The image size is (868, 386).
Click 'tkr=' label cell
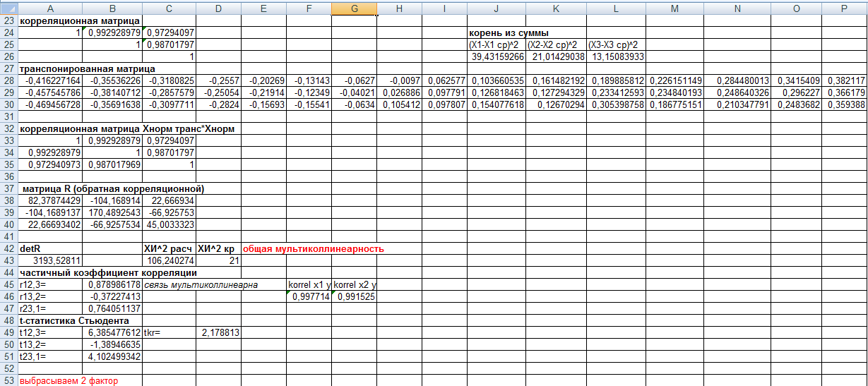coord(169,333)
